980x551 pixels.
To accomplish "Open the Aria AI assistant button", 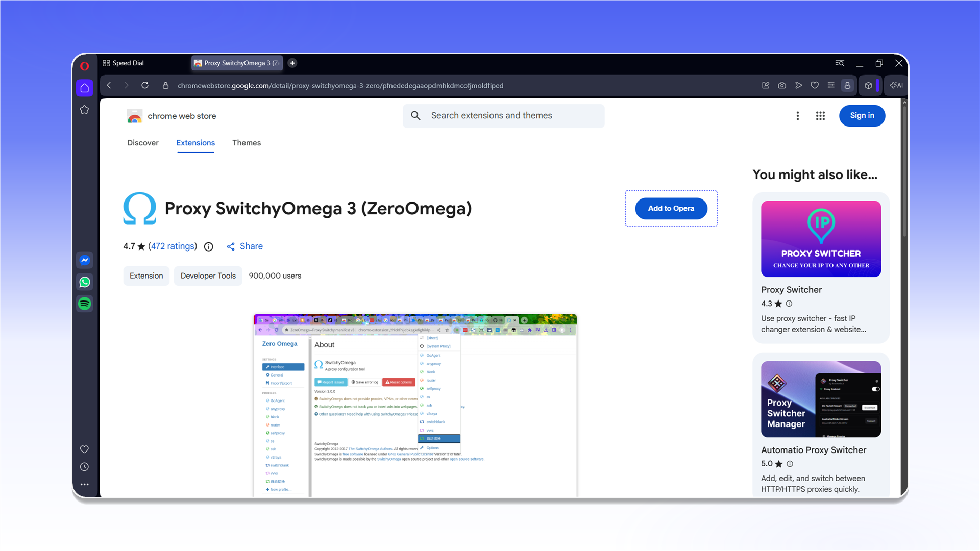I will click(x=896, y=85).
